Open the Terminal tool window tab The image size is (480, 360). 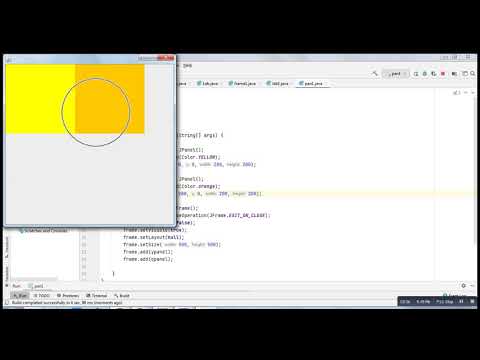(97, 296)
